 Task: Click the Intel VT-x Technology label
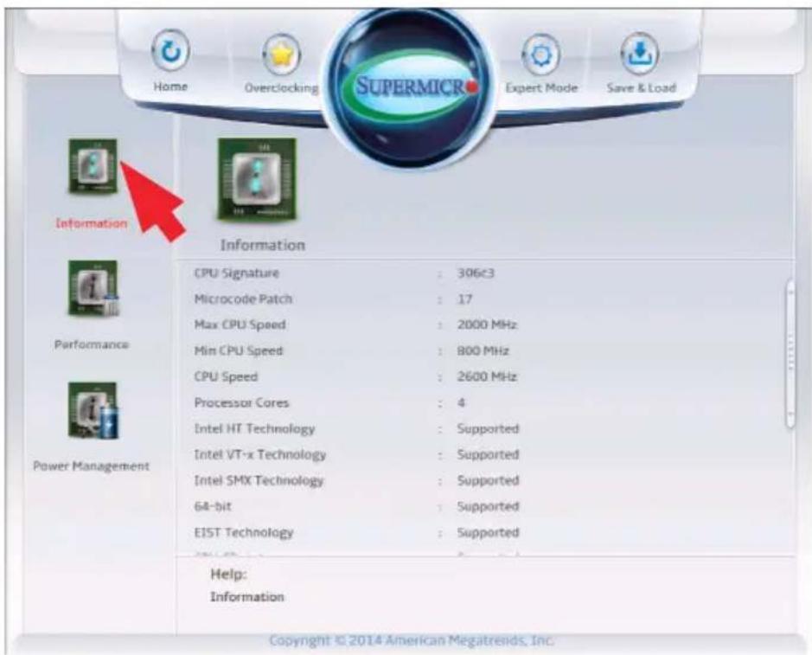click(x=260, y=454)
